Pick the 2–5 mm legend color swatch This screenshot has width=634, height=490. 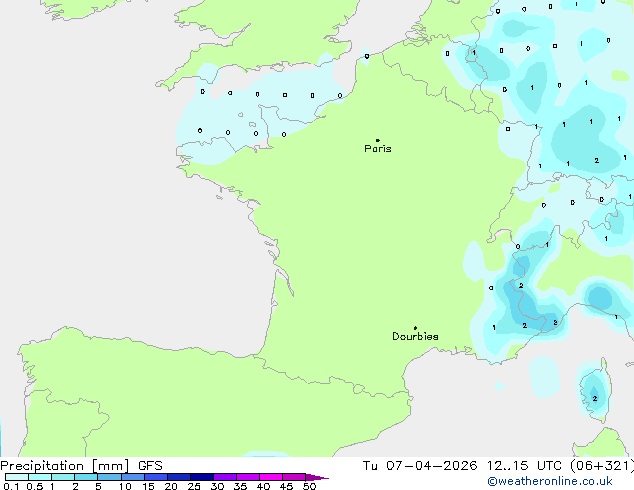click(86, 477)
